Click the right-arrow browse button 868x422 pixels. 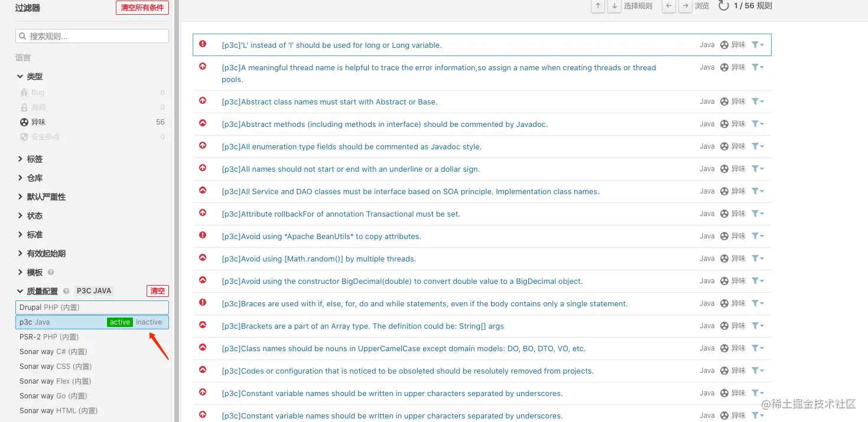685,6
